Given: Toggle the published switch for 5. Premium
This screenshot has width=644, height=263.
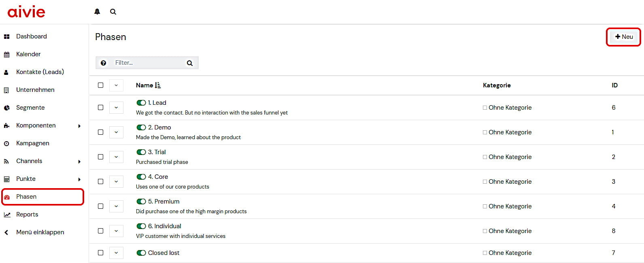Looking at the screenshot, I should coord(141,201).
